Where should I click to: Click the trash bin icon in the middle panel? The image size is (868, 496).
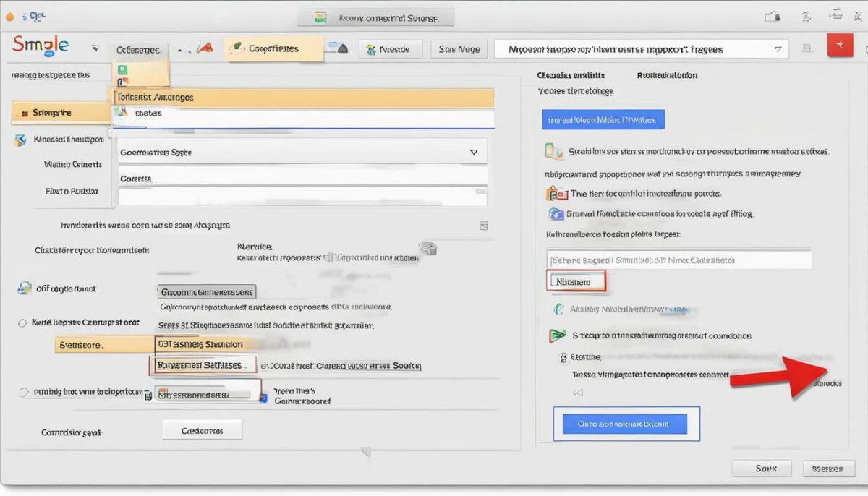coord(428,249)
